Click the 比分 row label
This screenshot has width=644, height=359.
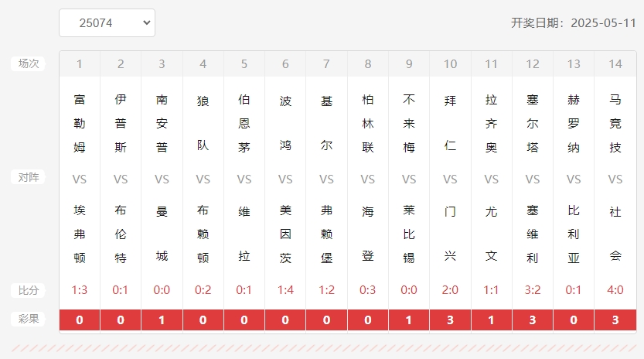[29, 290]
